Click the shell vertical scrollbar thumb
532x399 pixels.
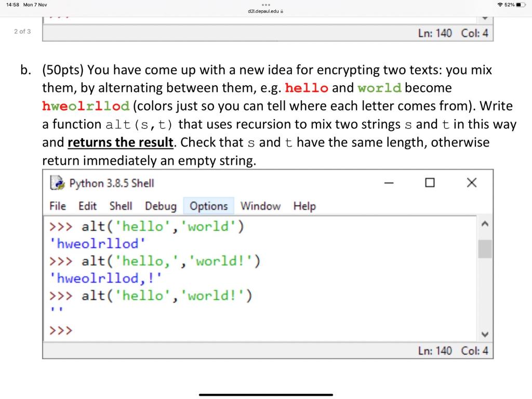(485, 249)
